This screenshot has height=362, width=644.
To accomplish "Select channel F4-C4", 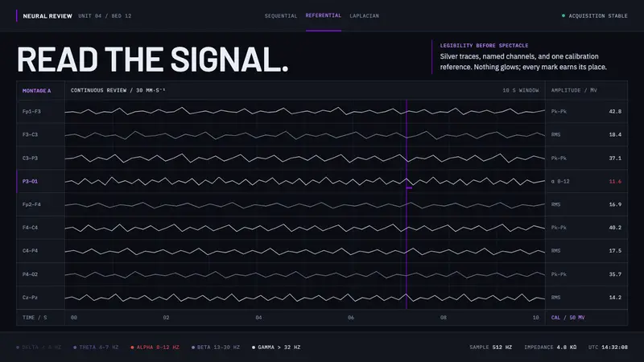I will coord(40,228).
